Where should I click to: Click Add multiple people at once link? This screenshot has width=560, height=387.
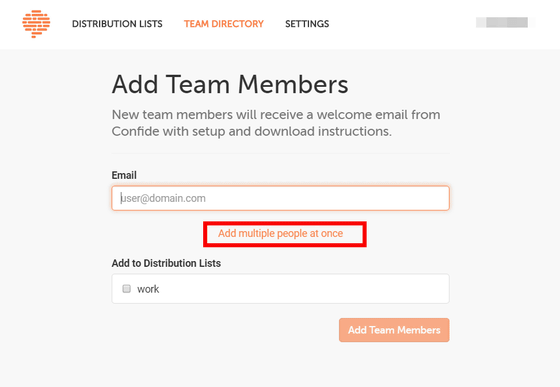tap(281, 233)
